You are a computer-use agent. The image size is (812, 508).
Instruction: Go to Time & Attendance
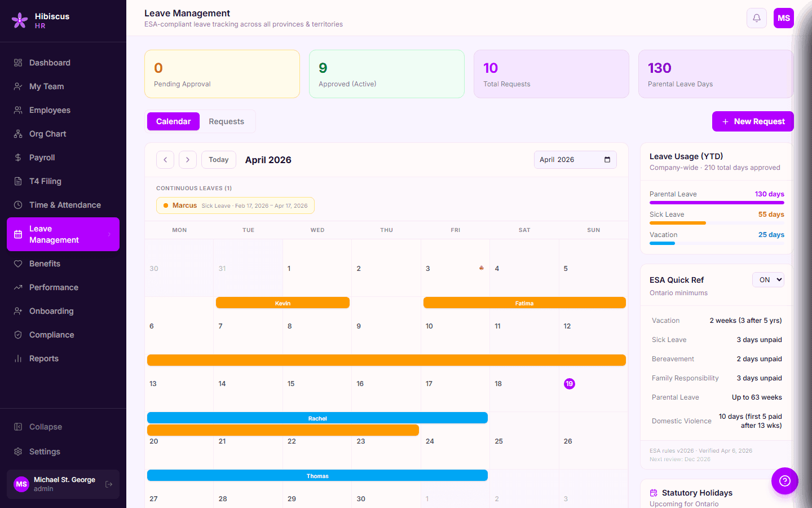63,205
